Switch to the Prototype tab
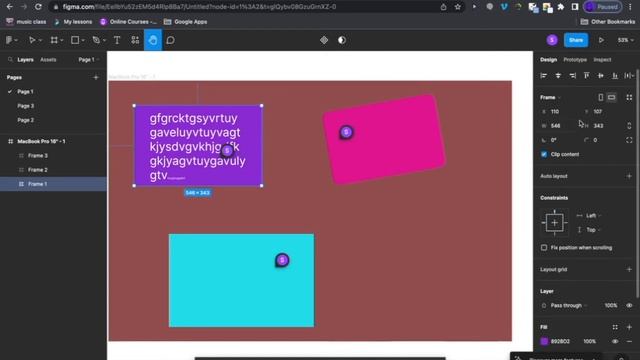The width and height of the screenshot is (640, 360). pos(575,60)
